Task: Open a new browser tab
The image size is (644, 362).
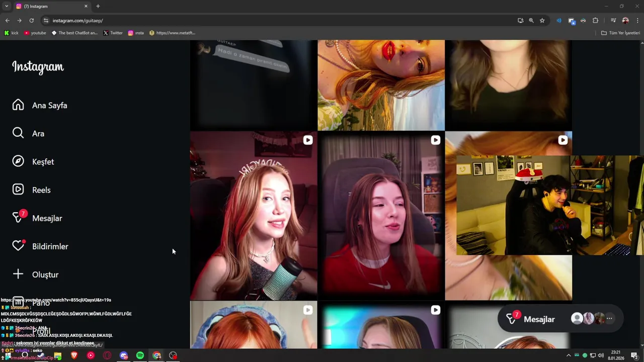Action: click(98, 6)
